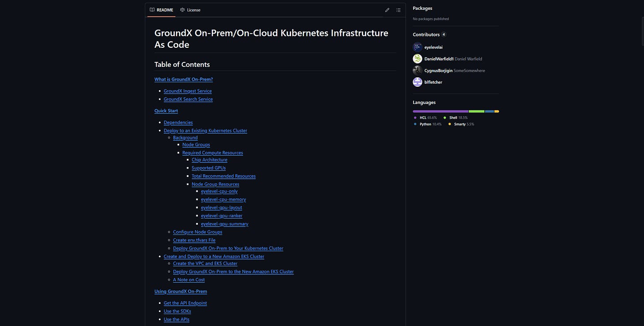Click the Table of Contents heading
644x326 pixels.
click(x=182, y=65)
